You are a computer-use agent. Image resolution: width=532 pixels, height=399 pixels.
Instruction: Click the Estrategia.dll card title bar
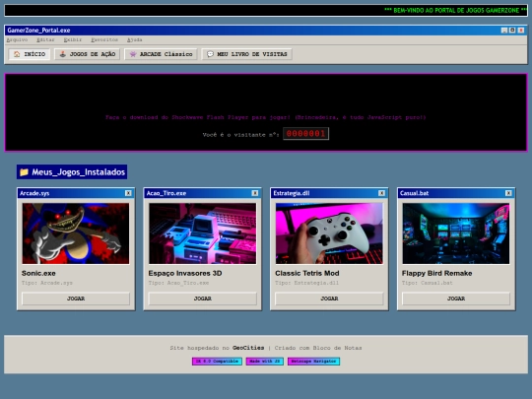point(329,193)
